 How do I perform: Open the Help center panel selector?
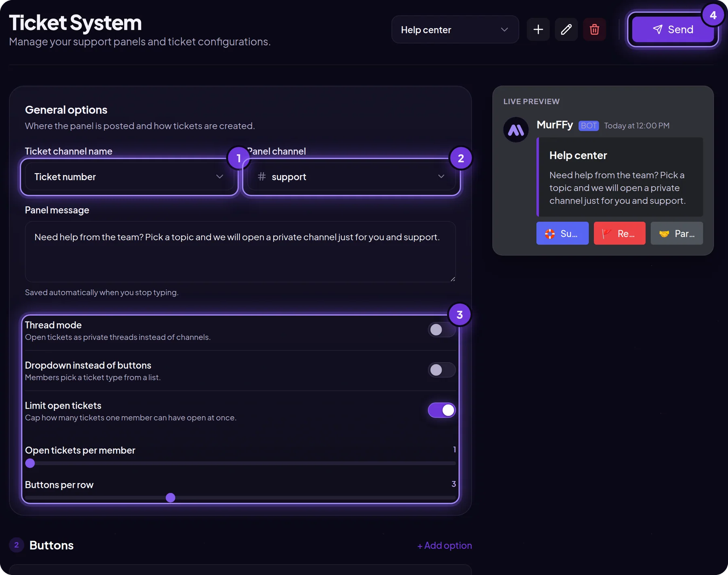click(455, 30)
